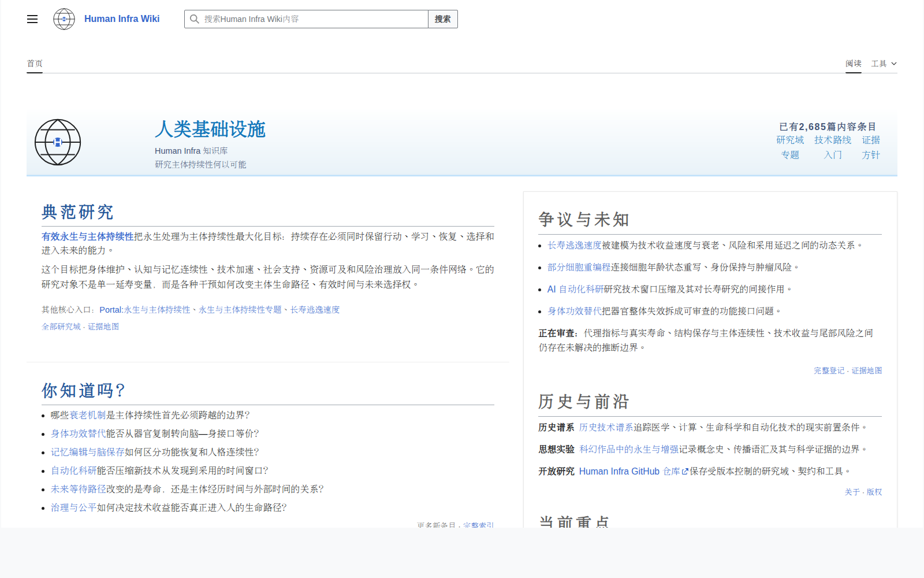Viewport: 924px width, 578px height.
Task: Open the 研究域 banner link
Action: pos(790,140)
